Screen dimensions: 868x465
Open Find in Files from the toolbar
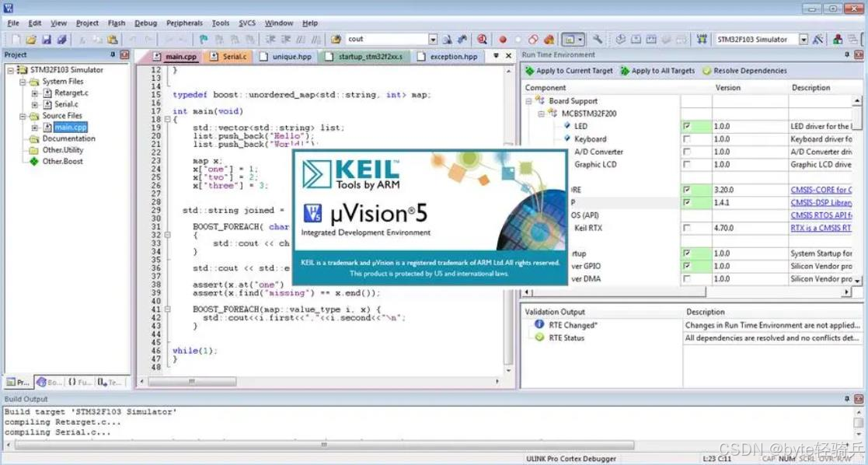tap(336, 40)
